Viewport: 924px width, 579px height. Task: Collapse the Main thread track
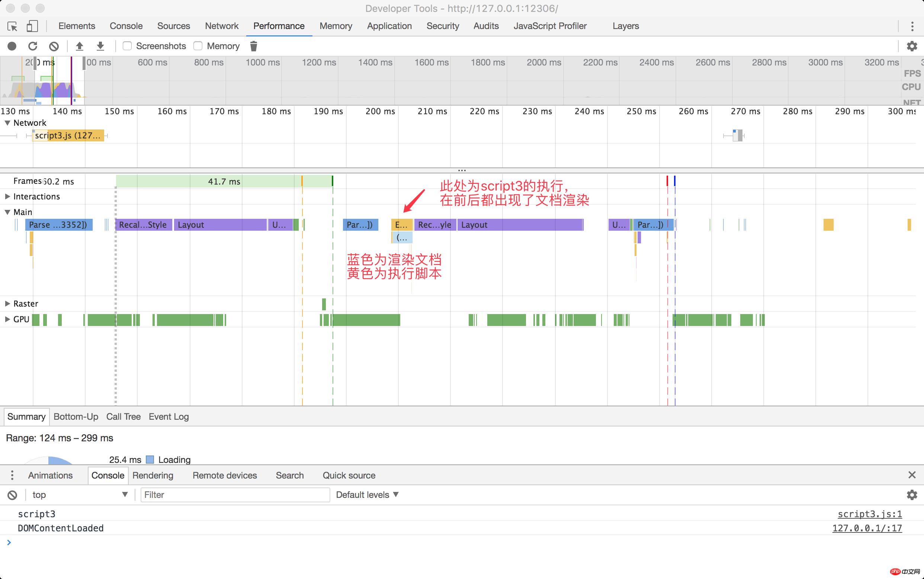[7, 212]
